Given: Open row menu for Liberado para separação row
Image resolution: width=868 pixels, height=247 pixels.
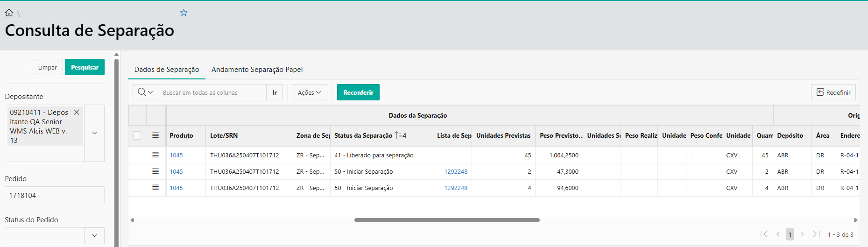Looking at the screenshot, I should point(155,155).
